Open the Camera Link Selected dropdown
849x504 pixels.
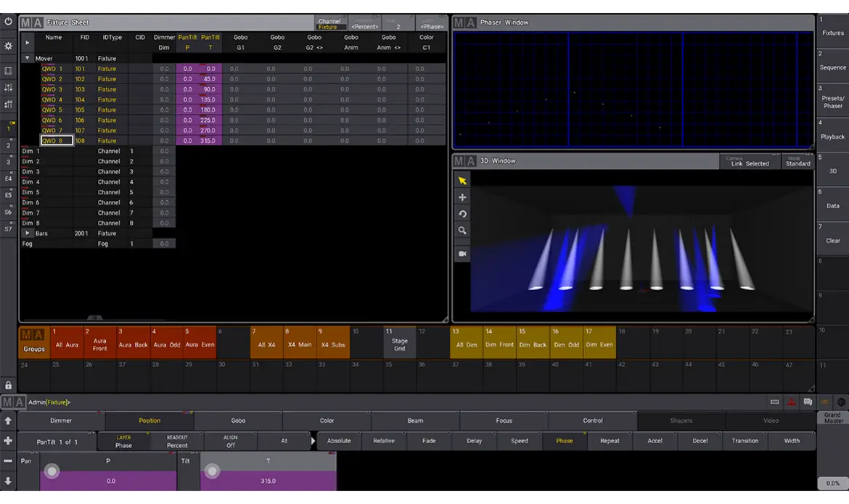(750, 161)
